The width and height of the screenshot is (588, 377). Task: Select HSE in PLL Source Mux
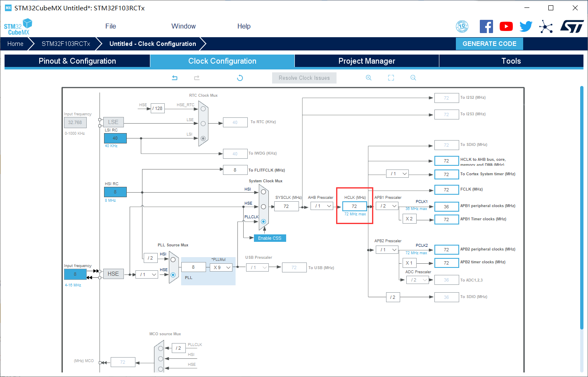(173, 274)
